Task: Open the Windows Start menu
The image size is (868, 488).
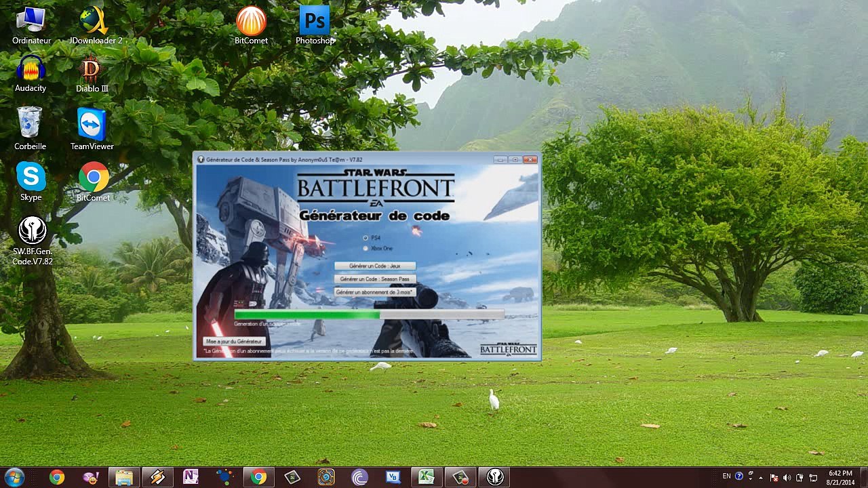Action: click(x=14, y=477)
